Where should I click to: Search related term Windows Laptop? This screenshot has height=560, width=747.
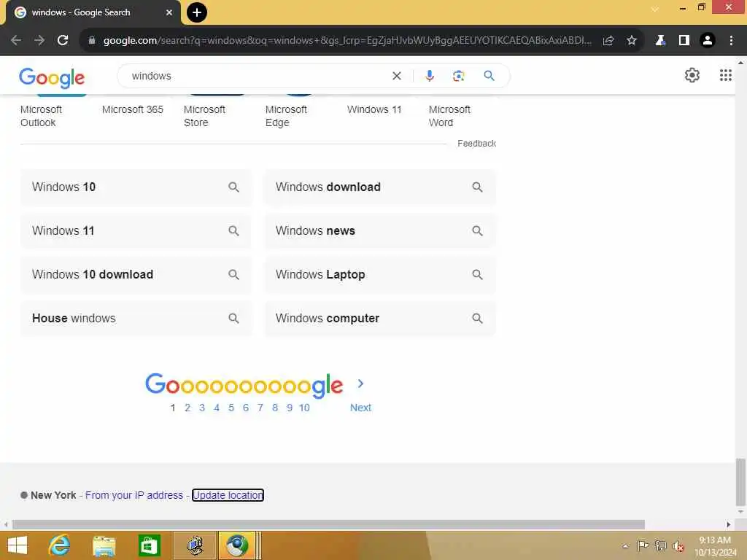click(379, 275)
